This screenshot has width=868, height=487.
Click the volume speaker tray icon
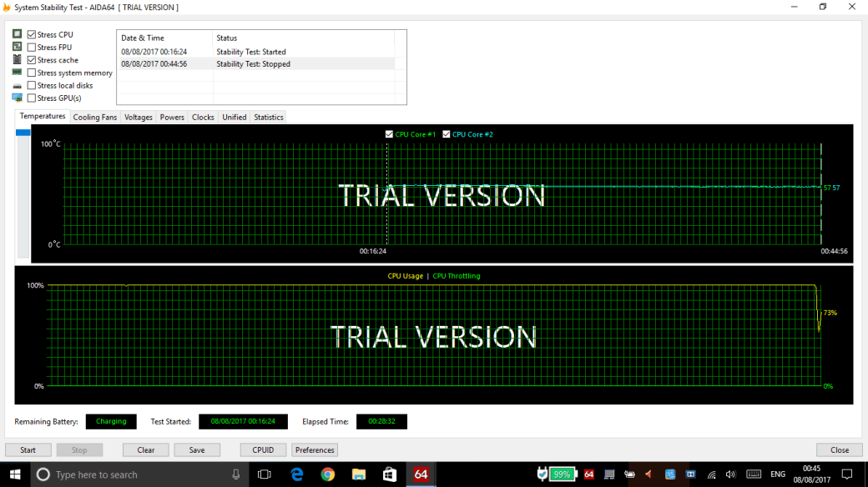(731, 474)
